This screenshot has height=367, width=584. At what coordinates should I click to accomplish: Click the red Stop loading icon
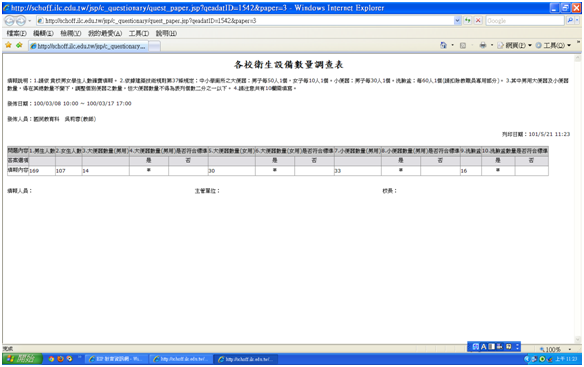click(x=478, y=21)
